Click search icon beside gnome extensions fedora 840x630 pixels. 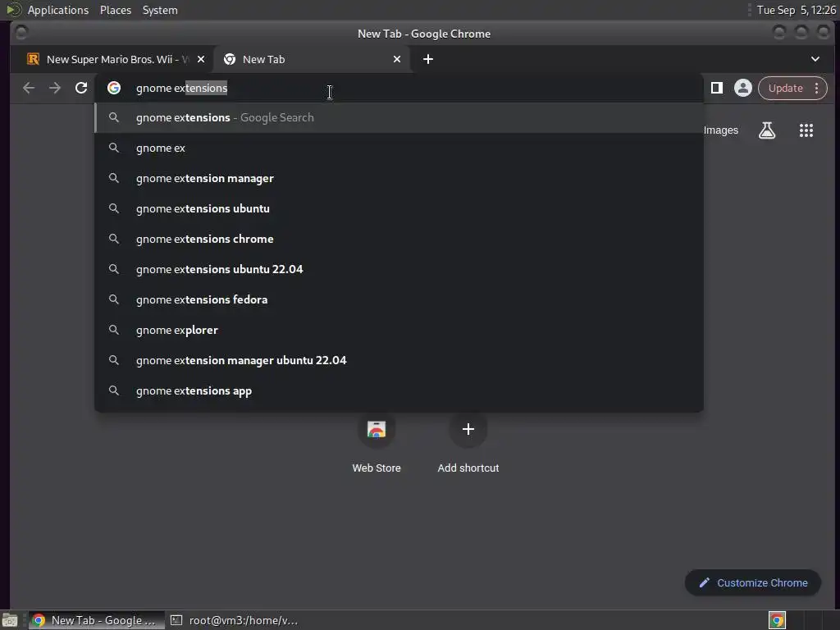[113, 299]
